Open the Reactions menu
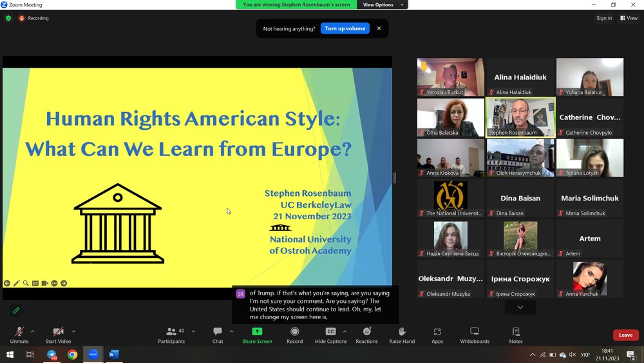The image size is (644, 363). [366, 334]
